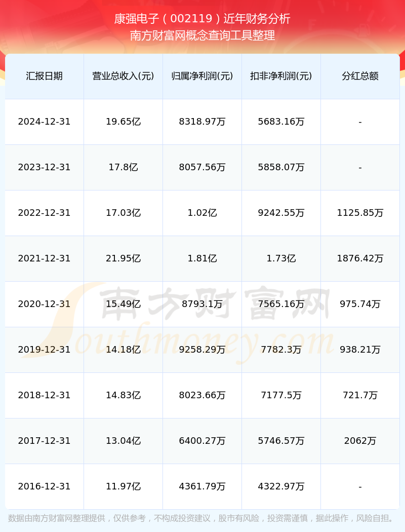
Task: Click the dividend value 721.7万
Action: point(360,395)
